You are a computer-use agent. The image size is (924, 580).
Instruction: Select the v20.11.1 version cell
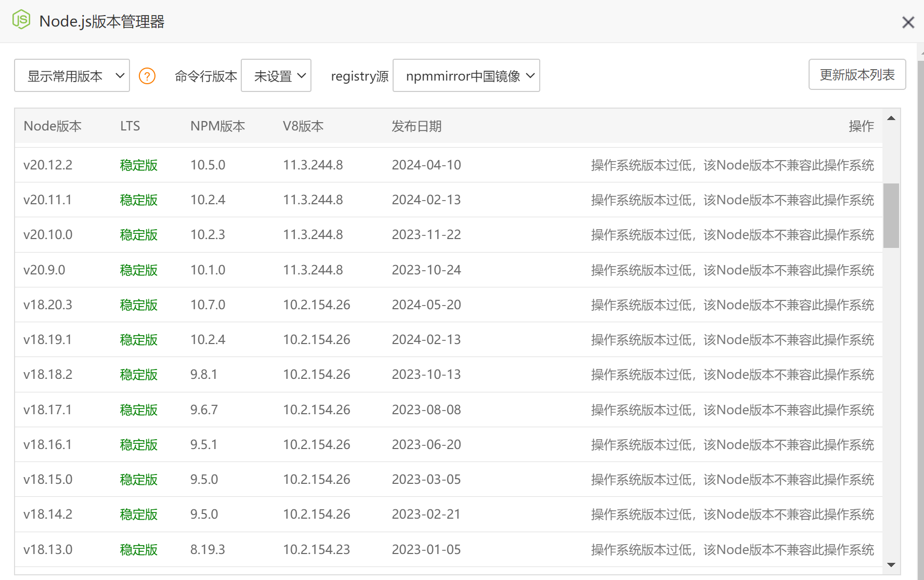(47, 200)
